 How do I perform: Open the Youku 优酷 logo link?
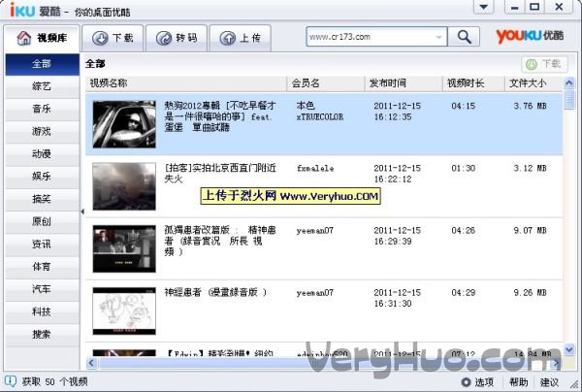click(x=530, y=36)
